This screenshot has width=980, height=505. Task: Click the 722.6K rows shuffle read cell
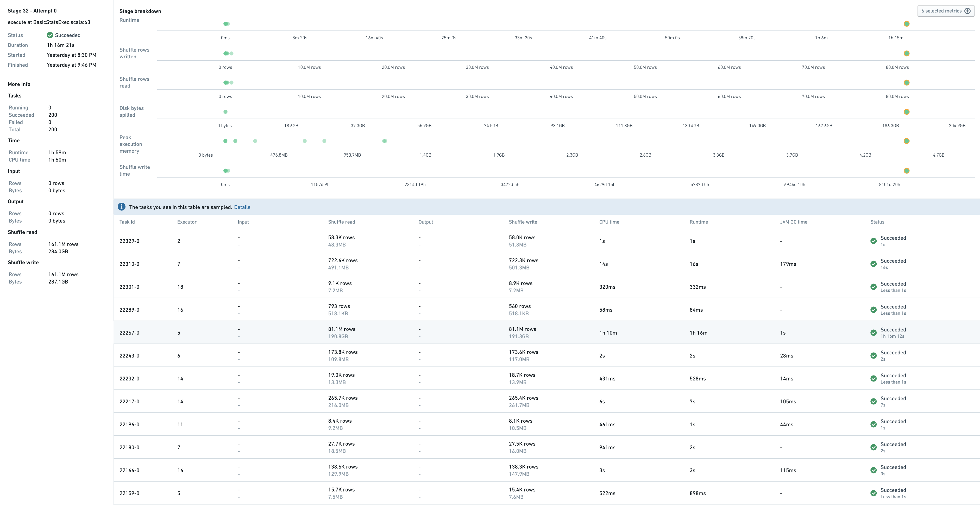pos(343,261)
